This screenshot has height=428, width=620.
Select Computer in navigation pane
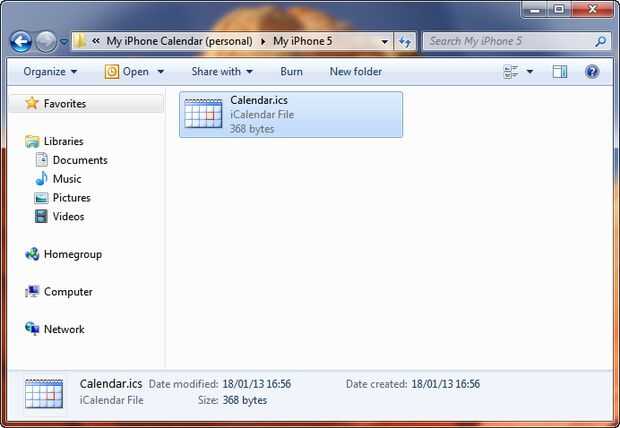pos(68,292)
